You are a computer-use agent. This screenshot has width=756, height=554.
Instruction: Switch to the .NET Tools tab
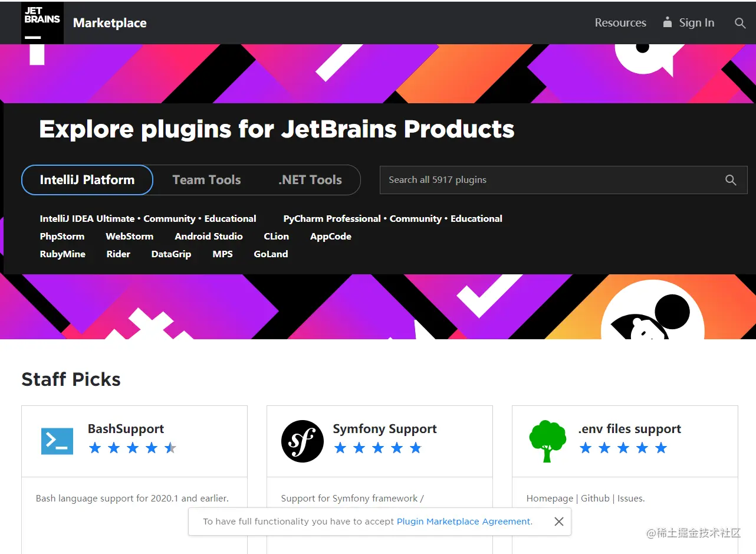(x=310, y=180)
